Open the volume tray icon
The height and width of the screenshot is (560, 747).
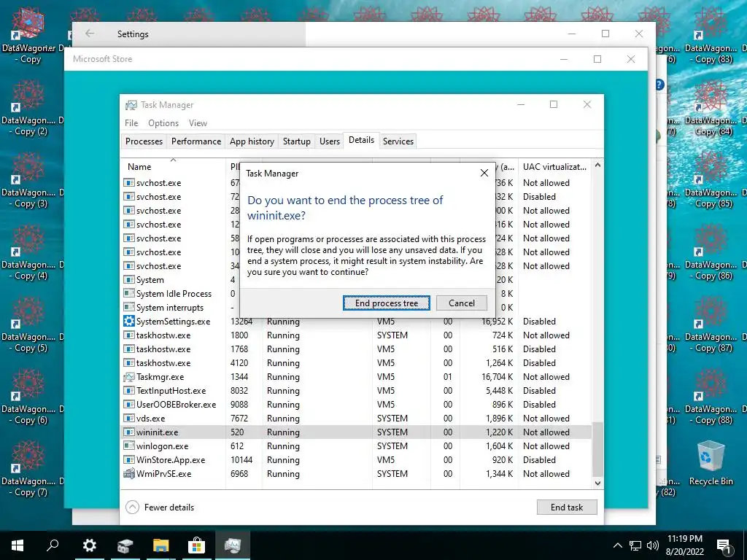[653, 545]
